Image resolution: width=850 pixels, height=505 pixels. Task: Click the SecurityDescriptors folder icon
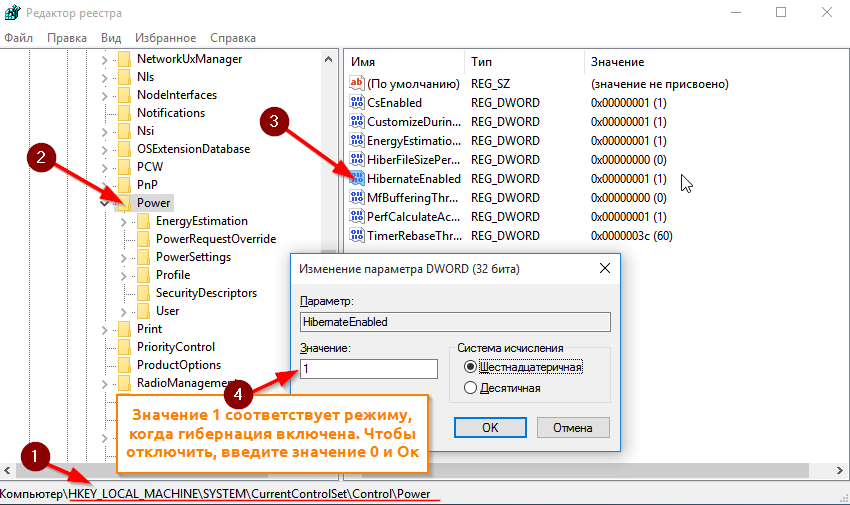click(144, 293)
